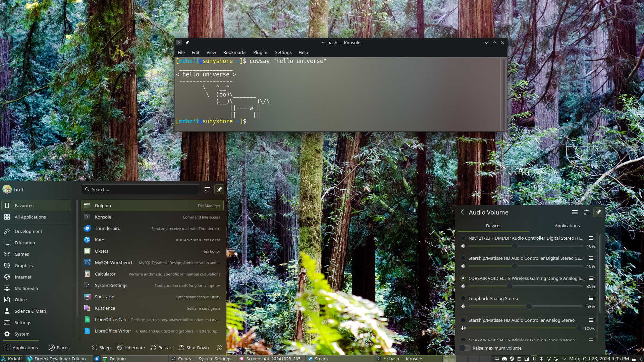Viewport: 644px width, 362px height.
Task: Launch MySQL Workbench
Action: tap(153, 262)
